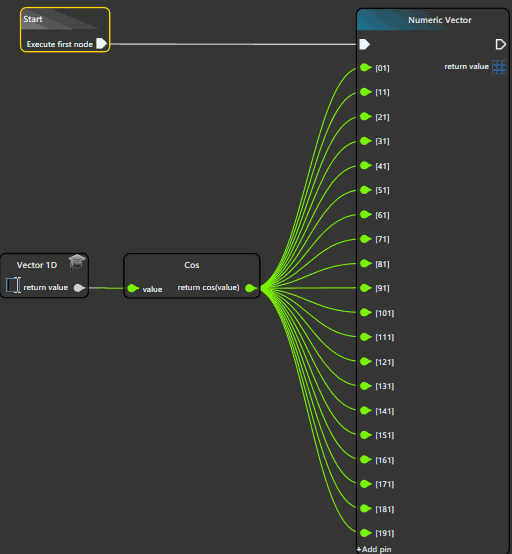Click the Cos return cos(value) output pin
512x554 pixels.
[x=251, y=288]
